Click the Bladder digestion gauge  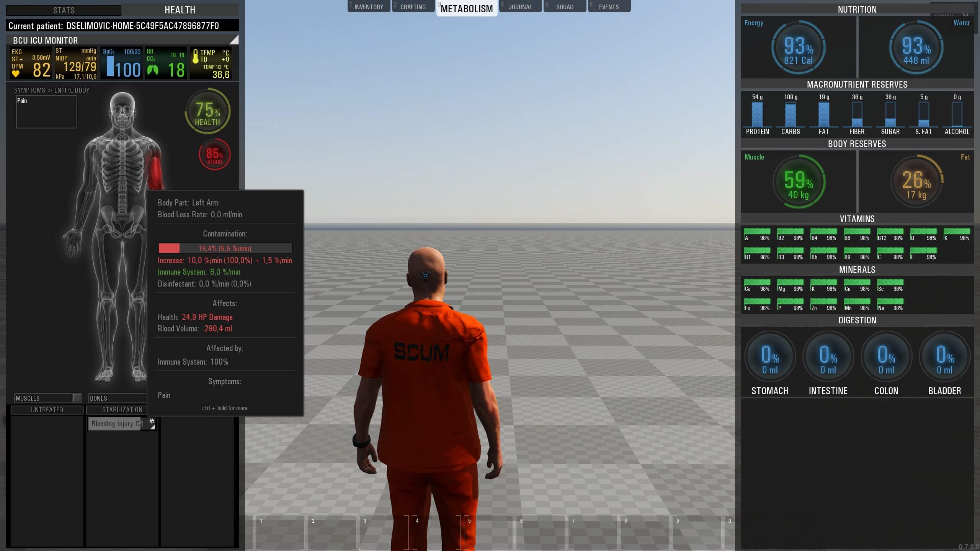click(x=944, y=357)
